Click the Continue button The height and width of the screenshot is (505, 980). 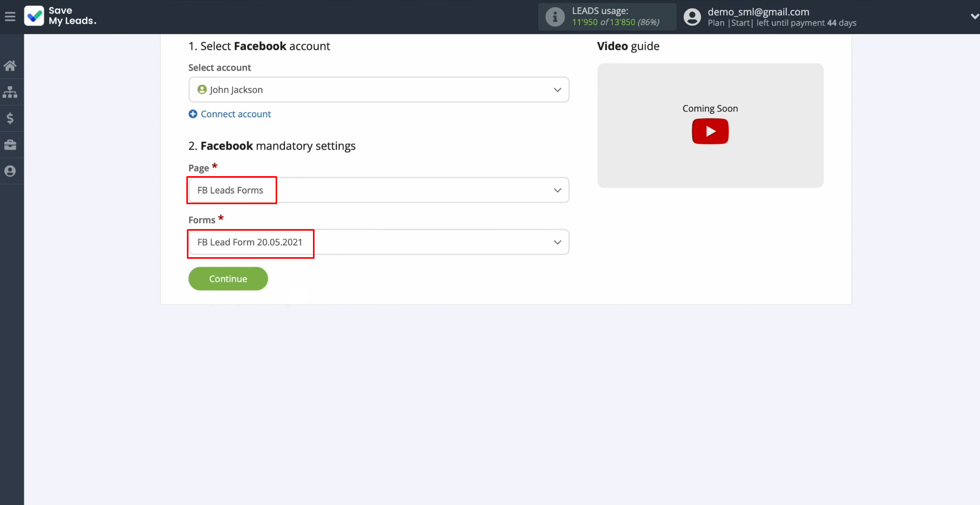tap(228, 279)
